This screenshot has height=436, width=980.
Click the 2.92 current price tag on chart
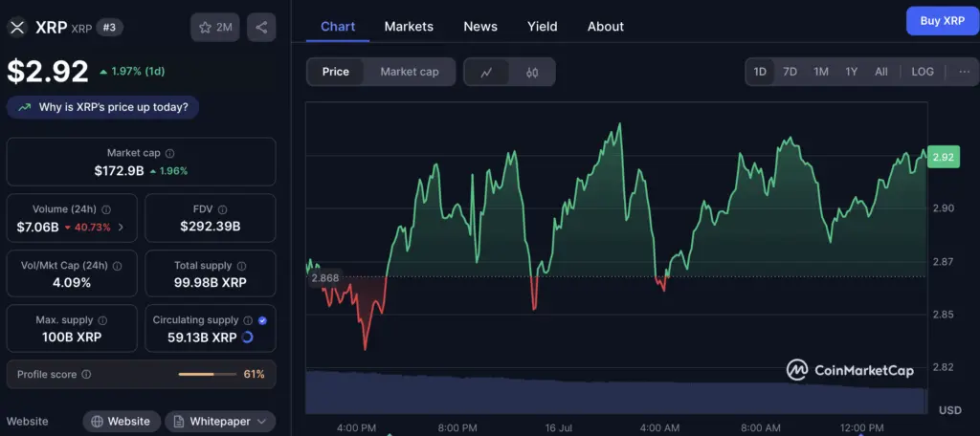coord(943,157)
